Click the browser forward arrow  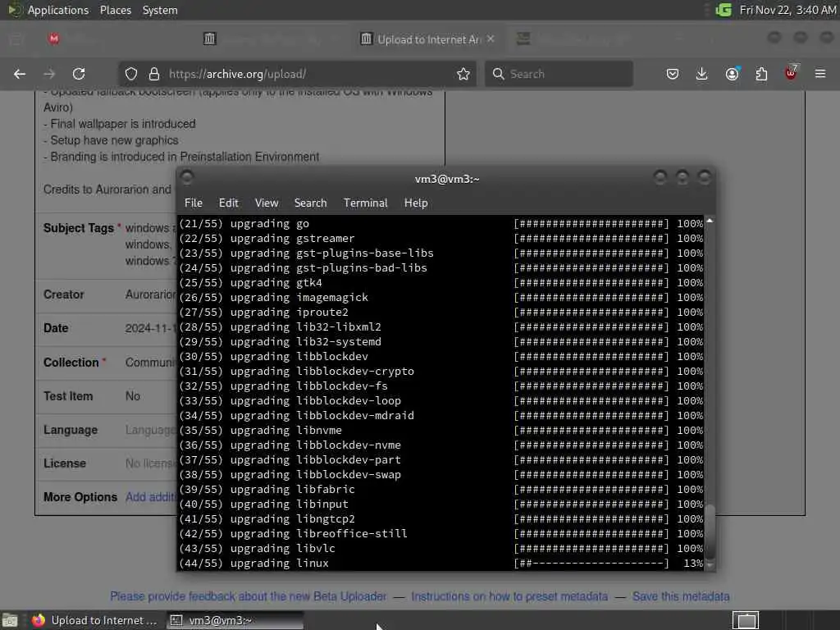(49, 74)
